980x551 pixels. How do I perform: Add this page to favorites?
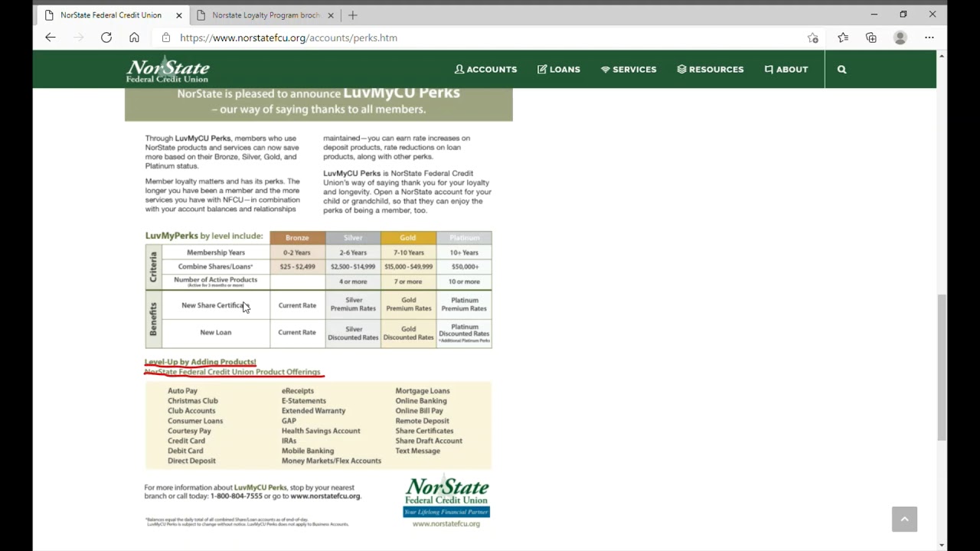pos(812,37)
